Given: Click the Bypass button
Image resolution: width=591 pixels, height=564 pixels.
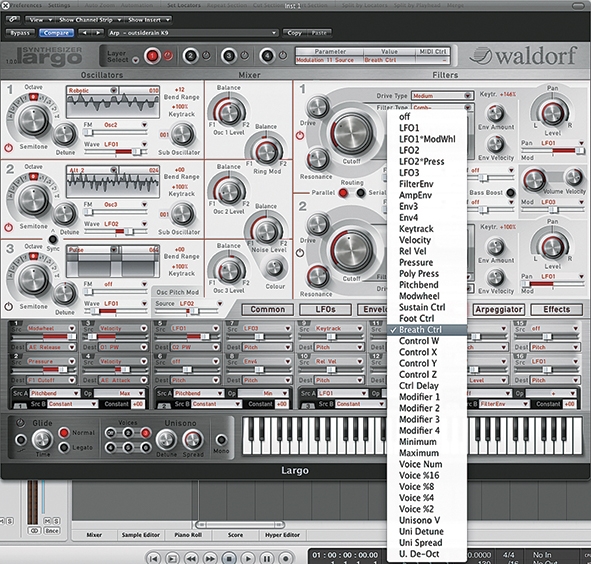Looking at the screenshot, I should click(x=20, y=33).
